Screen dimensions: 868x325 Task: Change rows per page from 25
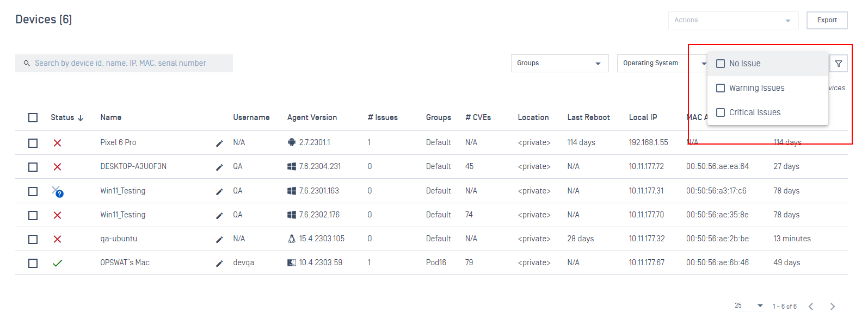749,305
